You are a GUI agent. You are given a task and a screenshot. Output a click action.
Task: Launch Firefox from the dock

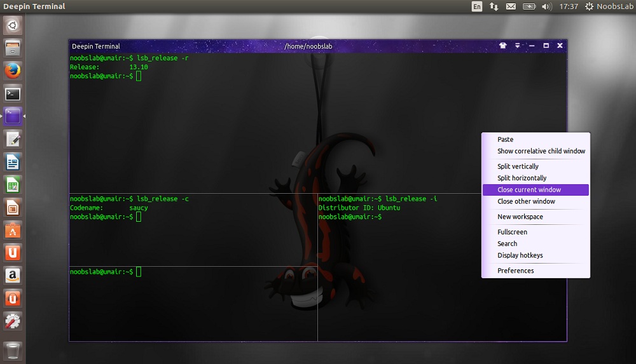13,71
